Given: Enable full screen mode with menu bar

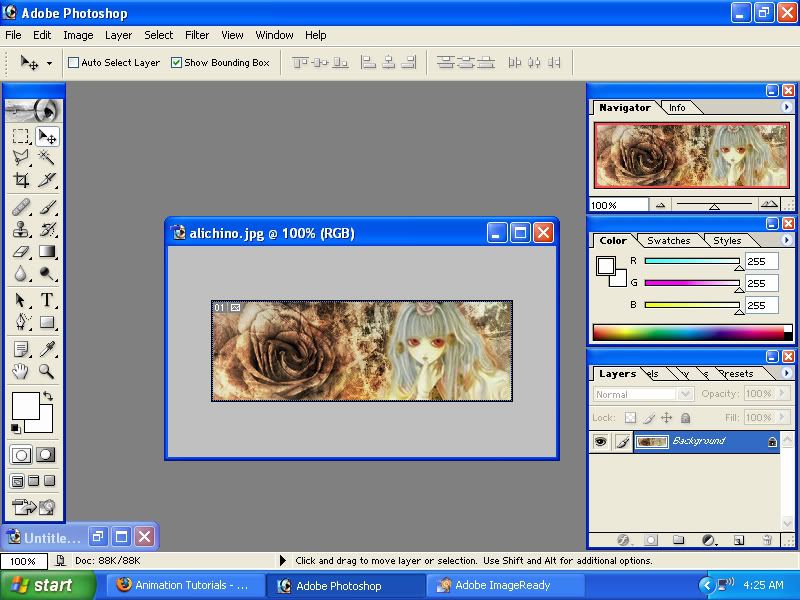Looking at the screenshot, I should (x=34, y=481).
